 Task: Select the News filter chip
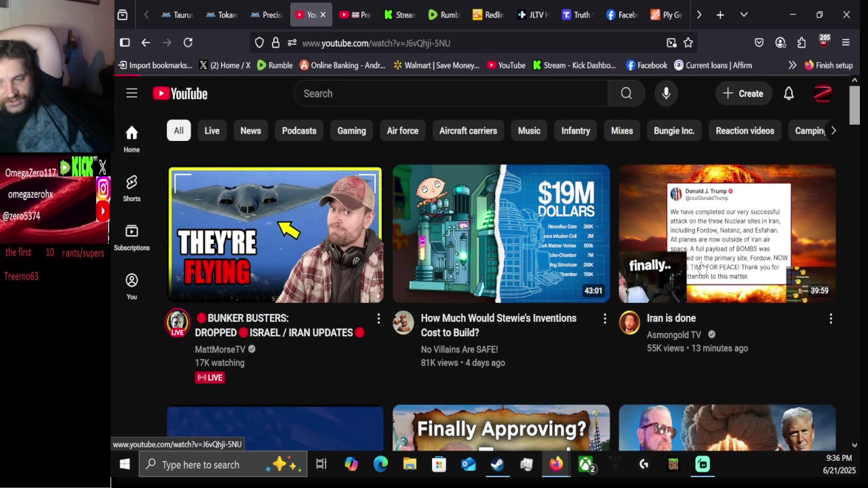[x=250, y=131]
